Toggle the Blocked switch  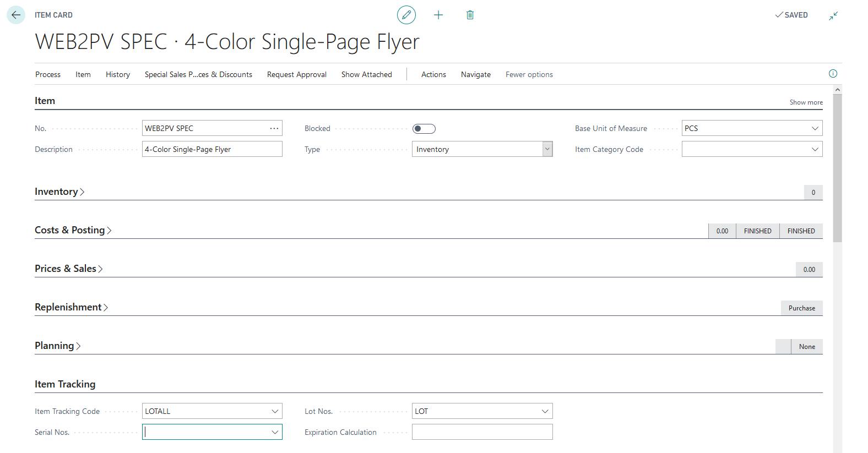pyautogui.click(x=424, y=129)
